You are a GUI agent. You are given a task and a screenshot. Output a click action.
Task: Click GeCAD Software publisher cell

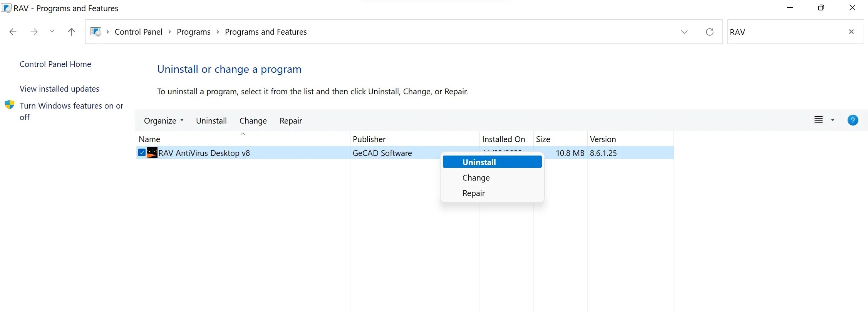pos(382,153)
